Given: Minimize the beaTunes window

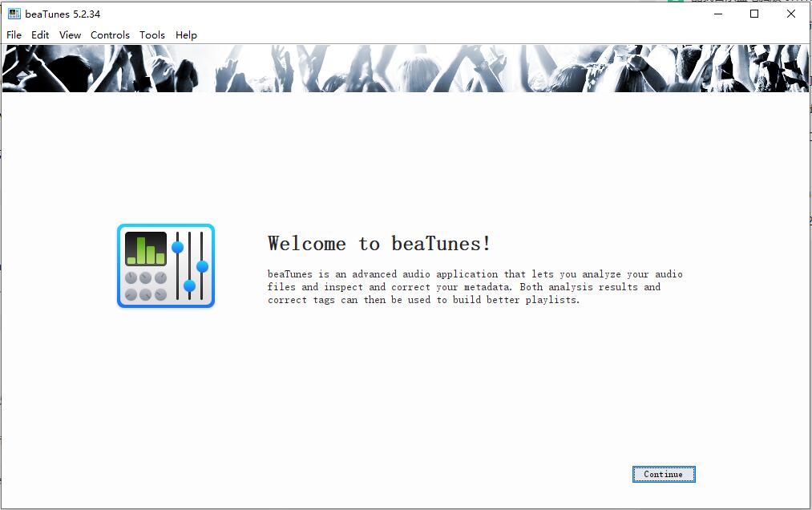Looking at the screenshot, I should pos(717,14).
